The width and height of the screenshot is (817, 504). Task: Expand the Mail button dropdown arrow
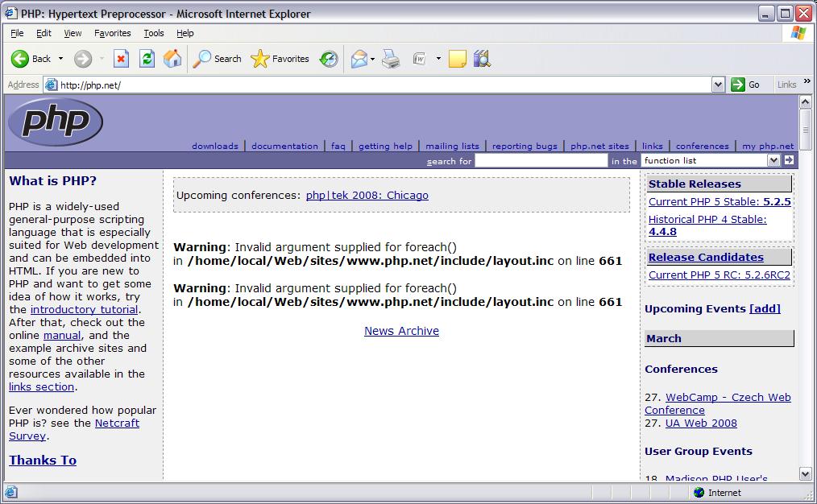pyautogui.click(x=372, y=59)
